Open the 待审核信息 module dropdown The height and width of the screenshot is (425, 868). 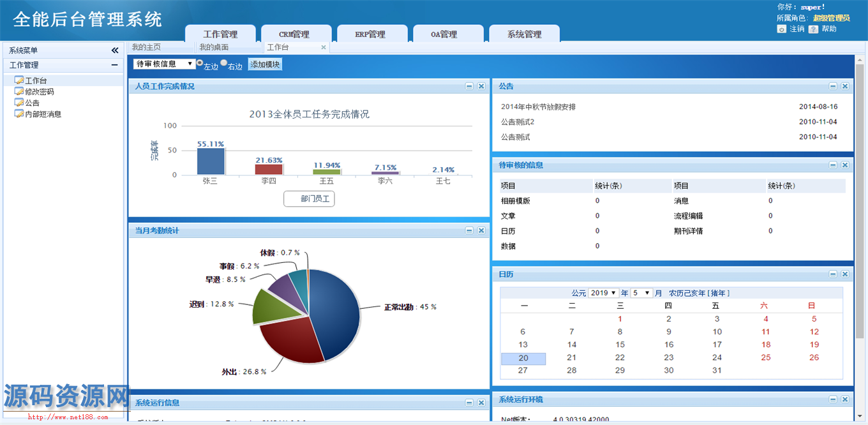pos(165,64)
